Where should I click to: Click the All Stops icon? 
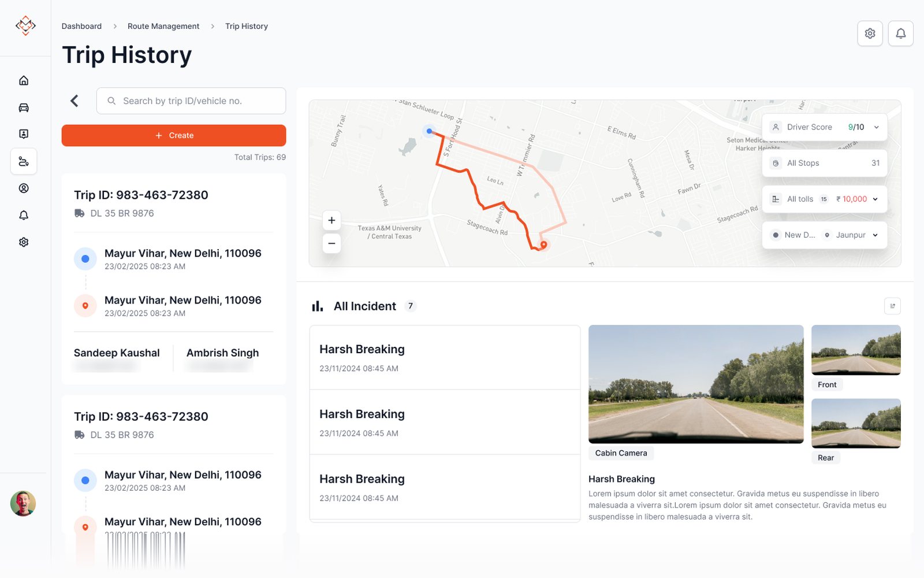[x=776, y=163]
